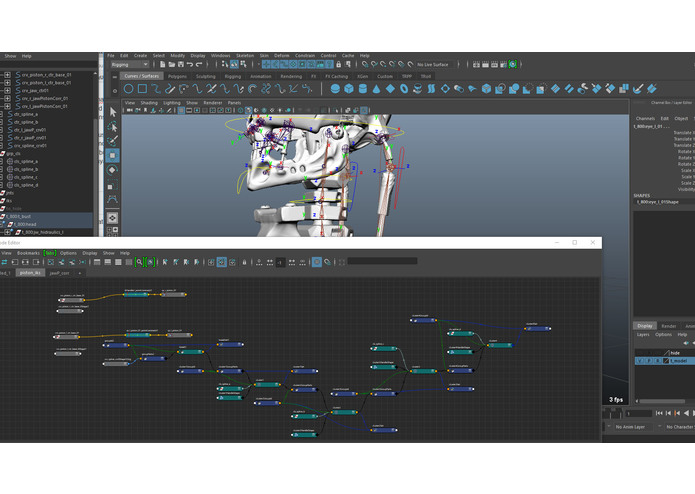This screenshot has height=494, width=695.
Task: Open Bookmarks in the Node Editor menu
Action: pyautogui.click(x=28, y=253)
